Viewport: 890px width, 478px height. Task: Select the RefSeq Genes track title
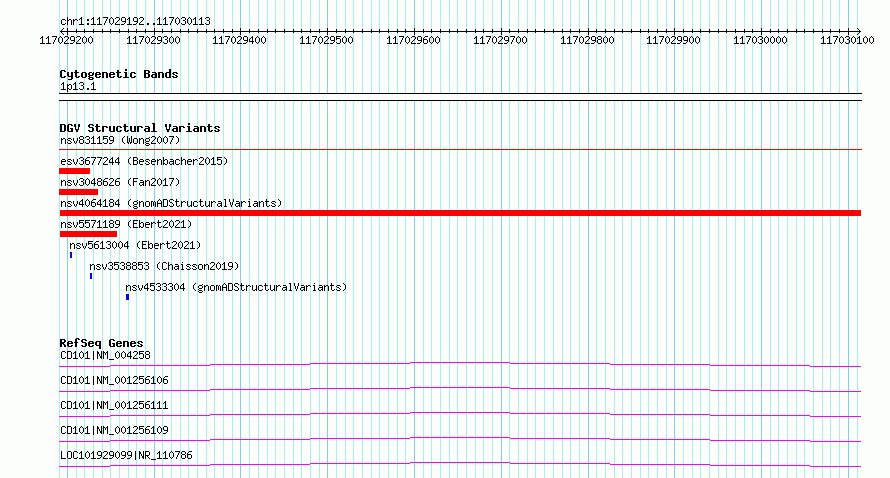click(102, 343)
